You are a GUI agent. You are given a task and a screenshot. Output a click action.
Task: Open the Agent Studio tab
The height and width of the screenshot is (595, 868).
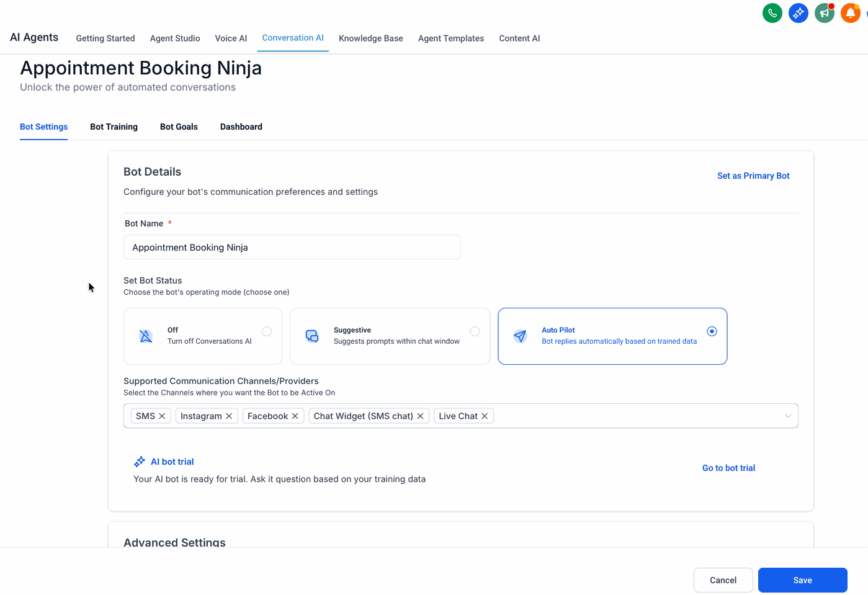tap(175, 38)
